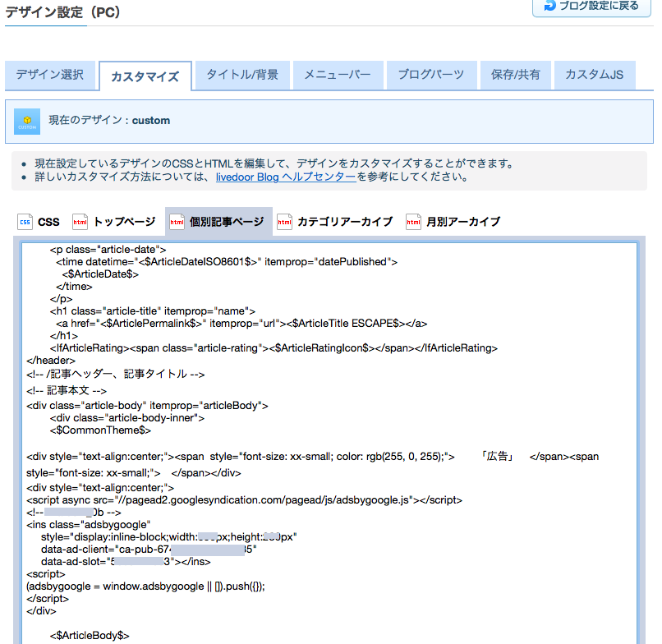This screenshot has height=644, width=662.
Task: Click the <$CommonTheme$> line in editor
Action: point(100,430)
